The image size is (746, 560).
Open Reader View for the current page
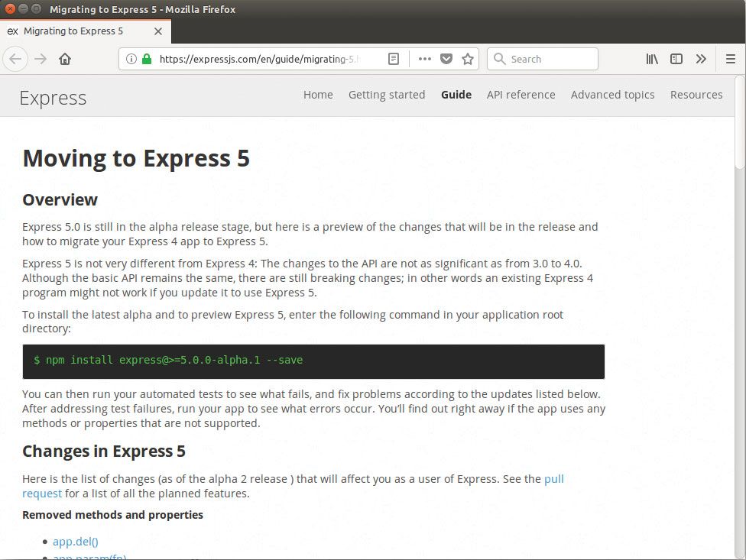coord(393,59)
